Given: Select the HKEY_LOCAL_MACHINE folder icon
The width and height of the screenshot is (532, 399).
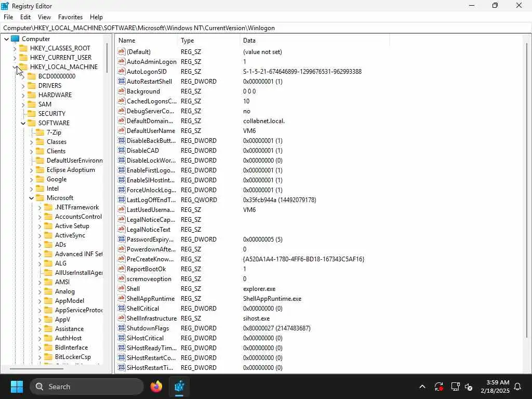Looking at the screenshot, I should point(23,66).
